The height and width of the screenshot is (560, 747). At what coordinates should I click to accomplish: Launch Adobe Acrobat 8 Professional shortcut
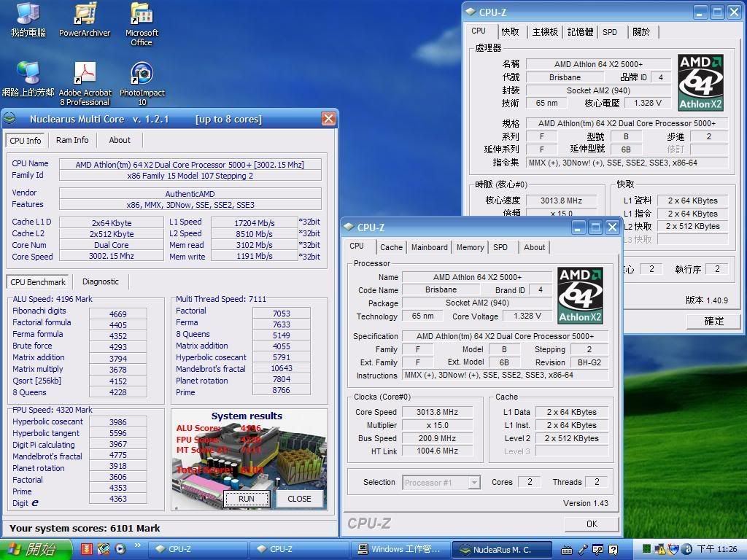pyautogui.click(x=85, y=84)
